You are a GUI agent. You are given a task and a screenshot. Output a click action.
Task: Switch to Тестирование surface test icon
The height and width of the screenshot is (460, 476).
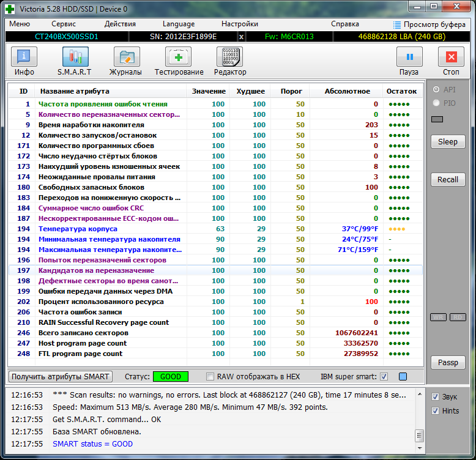[179, 61]
